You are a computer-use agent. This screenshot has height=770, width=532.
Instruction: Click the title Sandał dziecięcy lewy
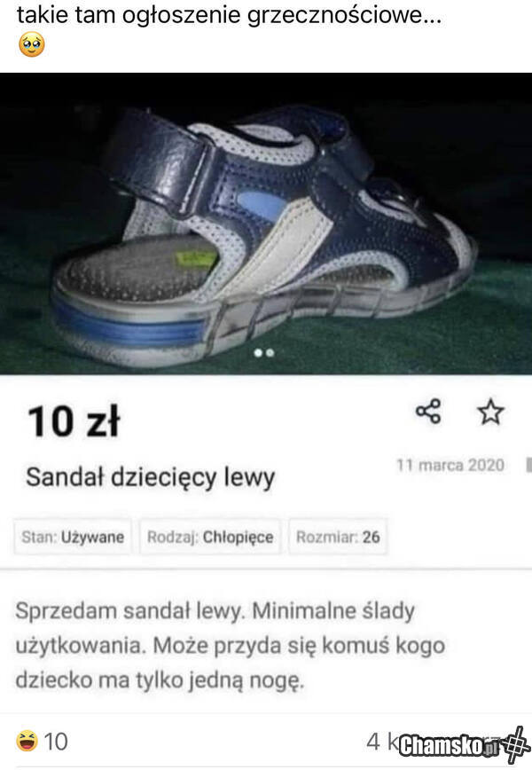click(x=150, y=478)
